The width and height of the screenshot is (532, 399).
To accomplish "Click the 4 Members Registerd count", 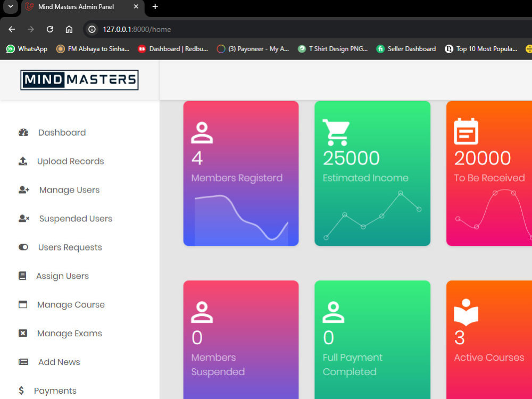I will pyautogui.click(x=197, y=158).
